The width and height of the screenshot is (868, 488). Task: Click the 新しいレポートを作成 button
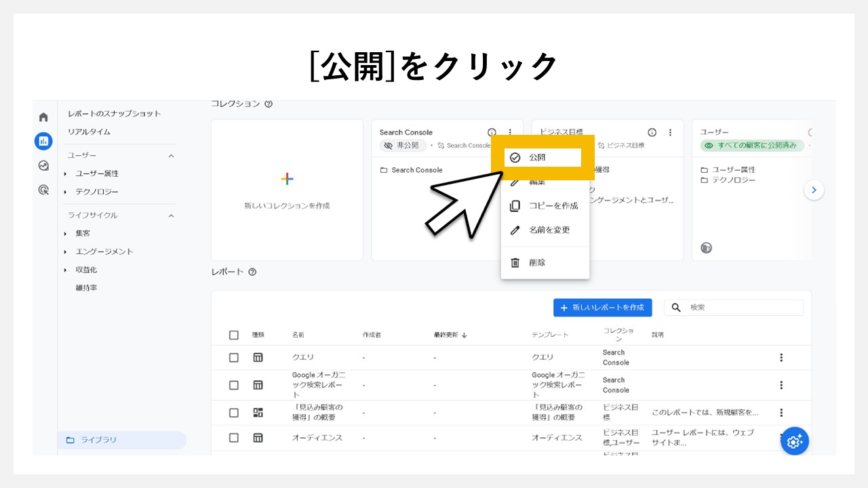click(x=602, y=307)
